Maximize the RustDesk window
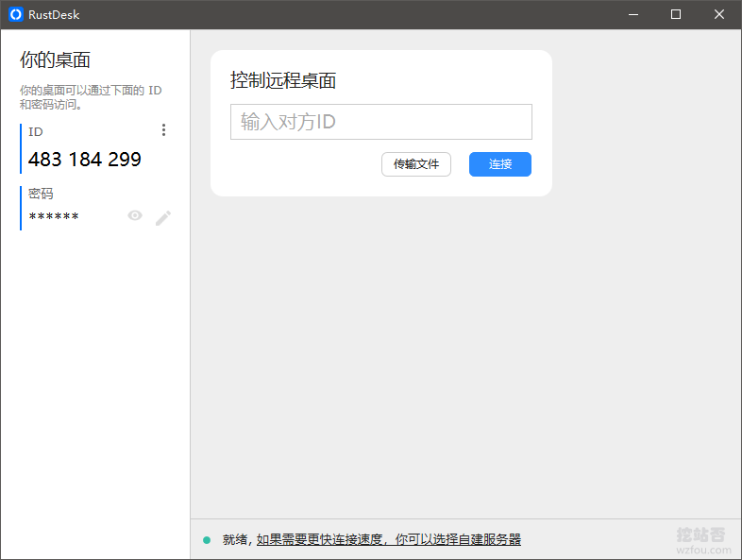The width and height of the screenshot is (742, 560). click(x=676, y=15)
